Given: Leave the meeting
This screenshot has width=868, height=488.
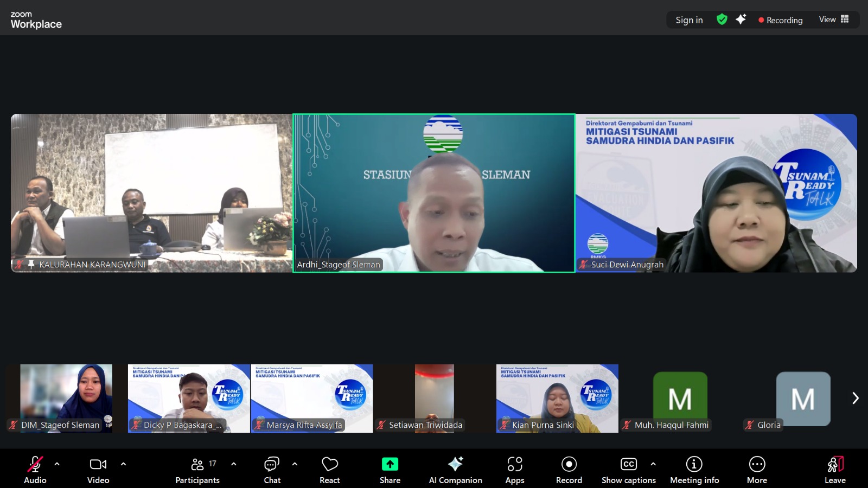Looking at the screenshot, I should [x=835, y=470].
